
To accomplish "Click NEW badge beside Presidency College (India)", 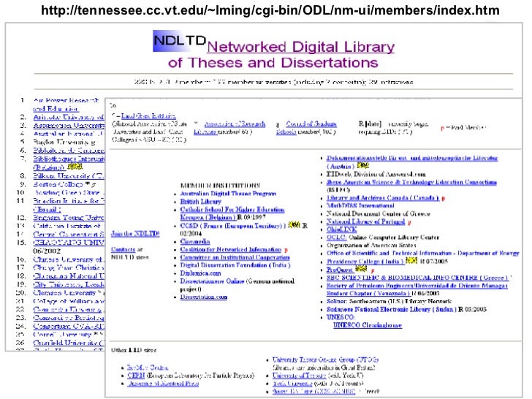I will pyautogui.click(x=411, y=261).
